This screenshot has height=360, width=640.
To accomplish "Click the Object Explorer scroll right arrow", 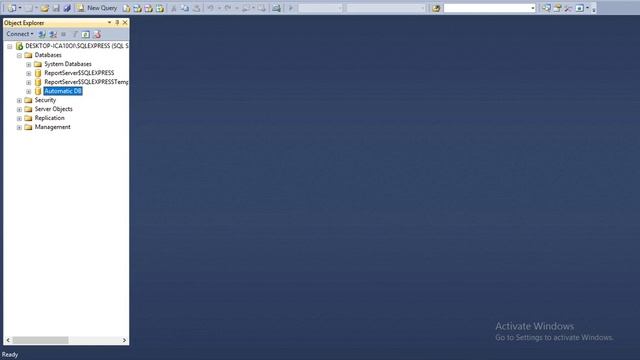I will (x=124, y=340).
